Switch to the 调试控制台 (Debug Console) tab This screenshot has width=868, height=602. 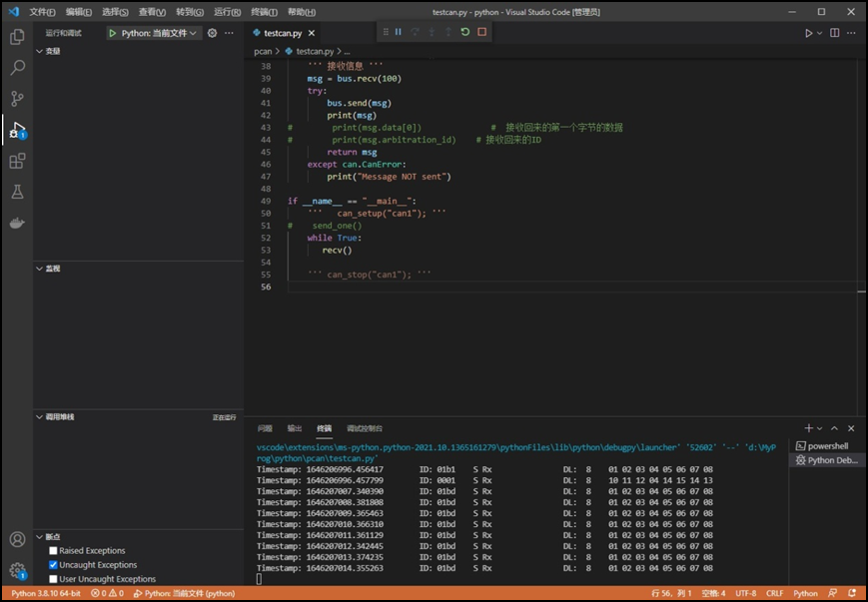[x=365, y=428]
